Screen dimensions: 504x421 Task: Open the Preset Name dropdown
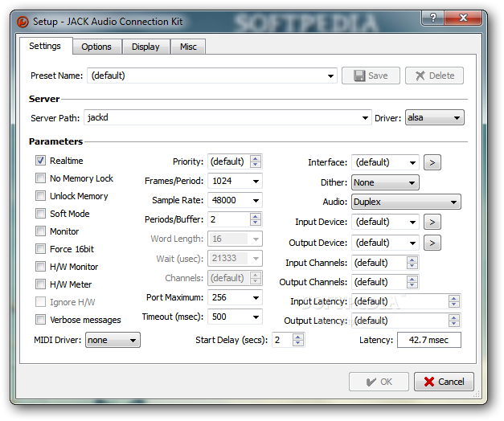click(x=212, y=76)
